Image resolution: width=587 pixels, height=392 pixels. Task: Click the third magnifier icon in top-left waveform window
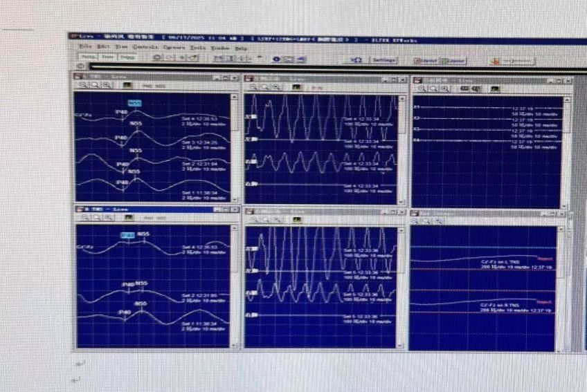[107, 85]
